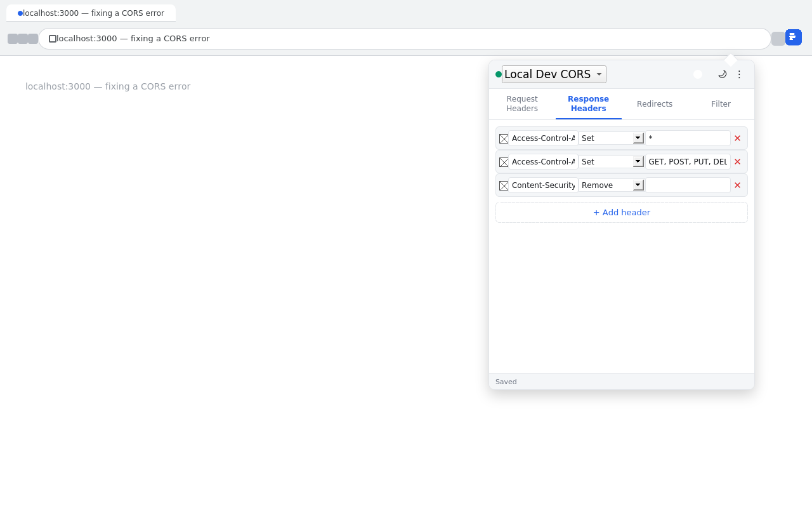Click header name field in the * row
The height and width of the screenshot is (508, 812).
(x=544, y=138)
